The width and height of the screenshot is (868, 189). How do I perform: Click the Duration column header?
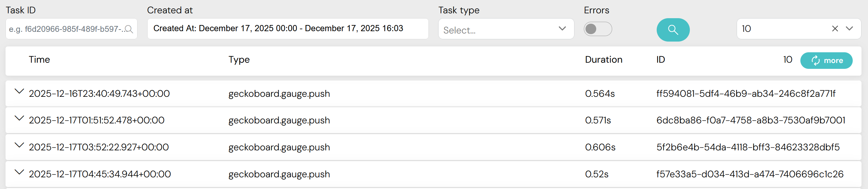(x=603, y=59)
